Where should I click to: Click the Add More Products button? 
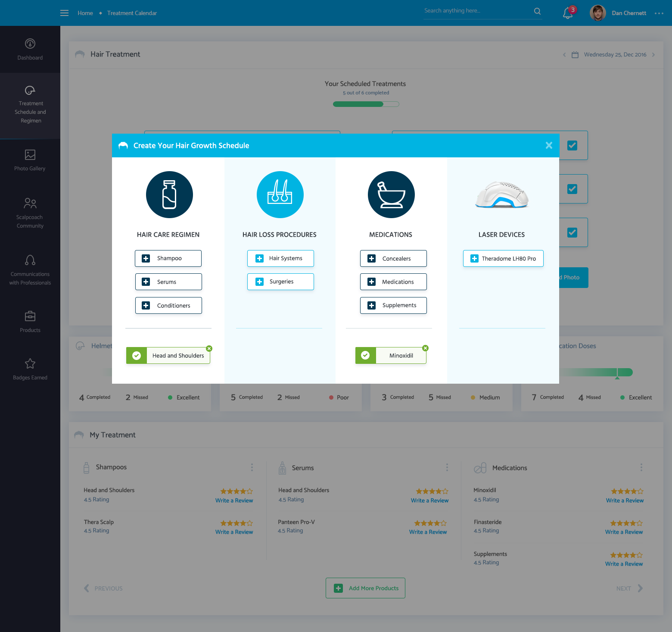(x=365, y=588)
